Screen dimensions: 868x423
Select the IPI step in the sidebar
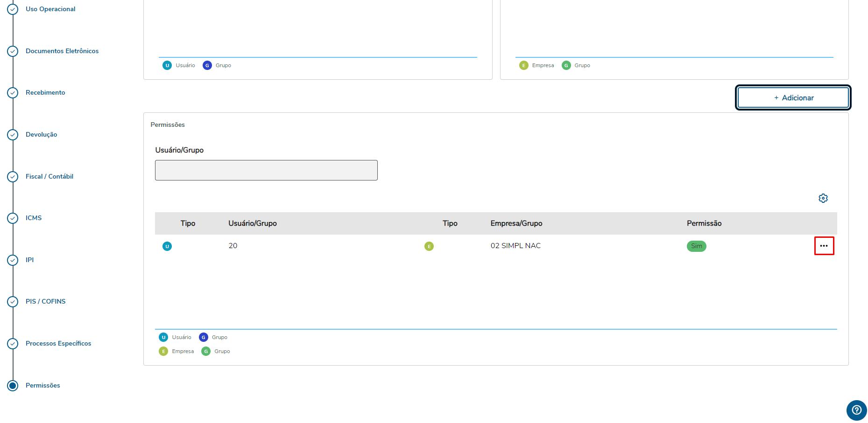[x=29, y=260]
